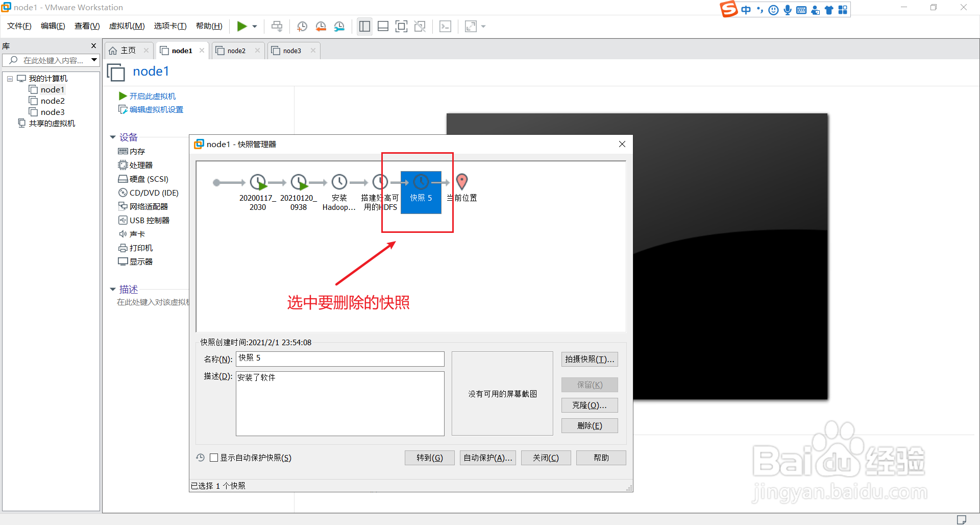Click the 克隆(O) button
The width and height of the screenshot is (980, 525).
coord(589,405)
